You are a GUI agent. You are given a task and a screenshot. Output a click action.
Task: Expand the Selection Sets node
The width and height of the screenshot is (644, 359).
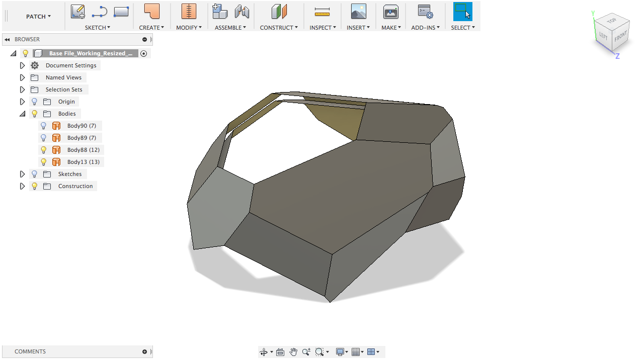22,89
